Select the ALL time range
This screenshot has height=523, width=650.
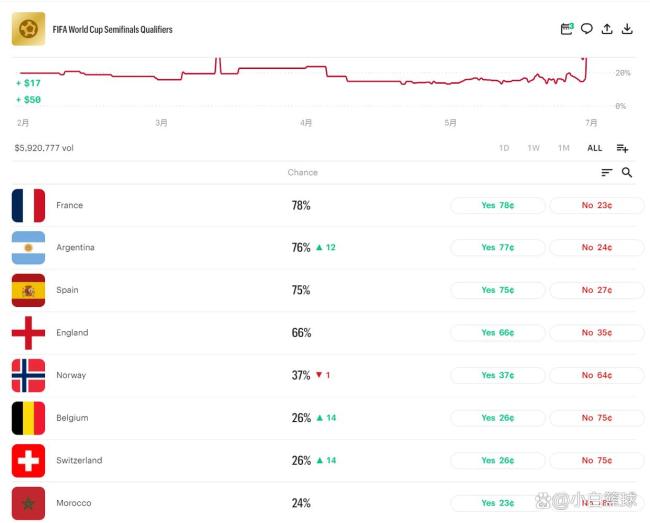tap(594, 148)
